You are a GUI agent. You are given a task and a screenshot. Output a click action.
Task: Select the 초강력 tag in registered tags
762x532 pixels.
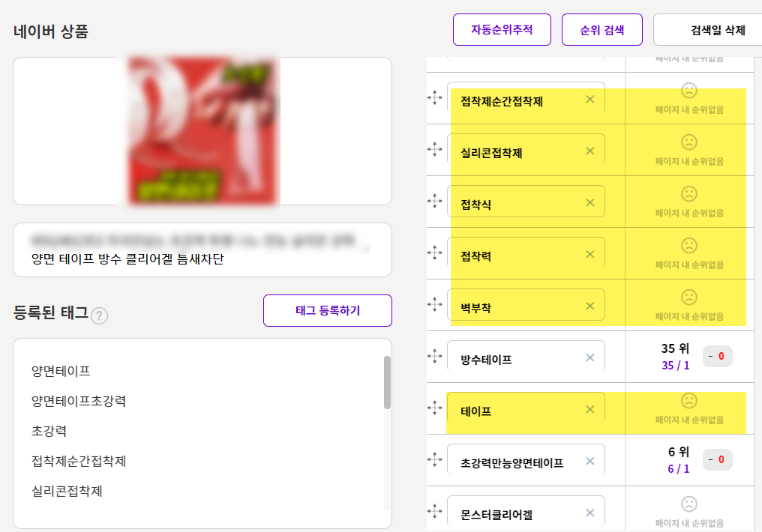click(x=49, y=431)
